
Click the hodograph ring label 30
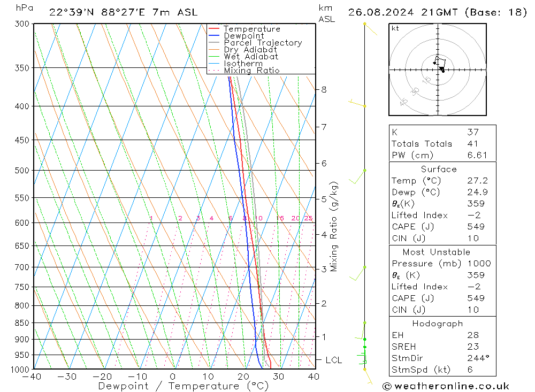415,91
